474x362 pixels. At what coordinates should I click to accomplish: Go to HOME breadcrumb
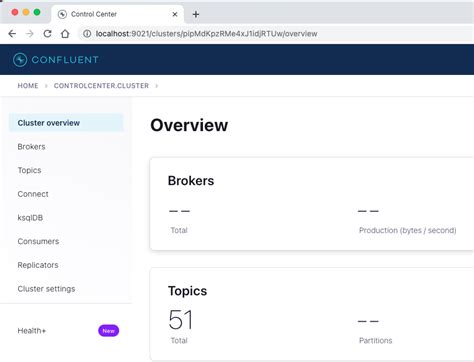point(28,86)
